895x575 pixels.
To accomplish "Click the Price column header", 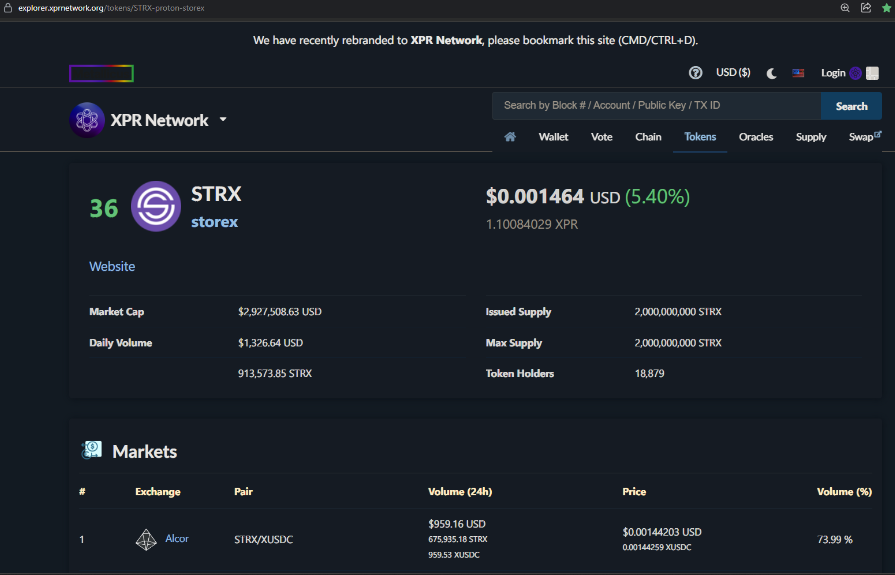I will pyautogui.click(x=634, y=492).
